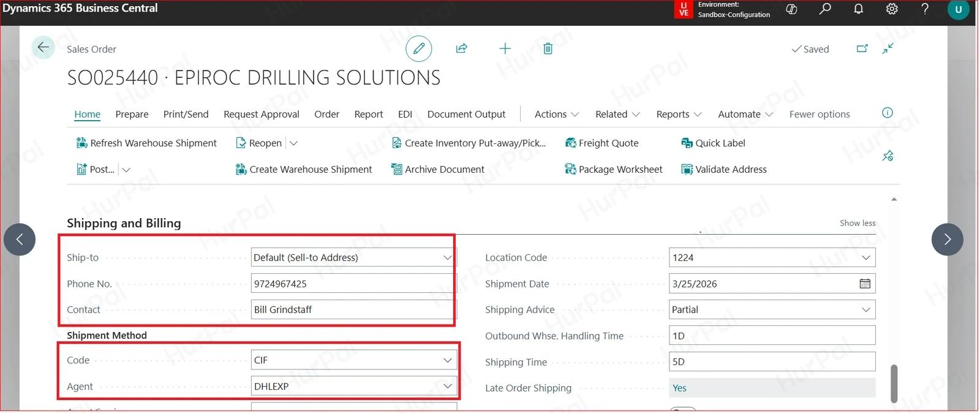980x413 pixels.
Task: Open Ship-to dropdown
Action: [448, 257]
